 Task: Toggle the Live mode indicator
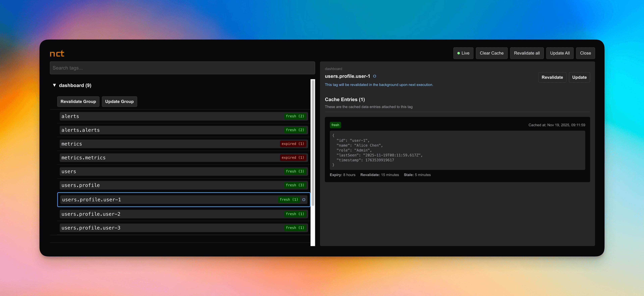[463, 53]
